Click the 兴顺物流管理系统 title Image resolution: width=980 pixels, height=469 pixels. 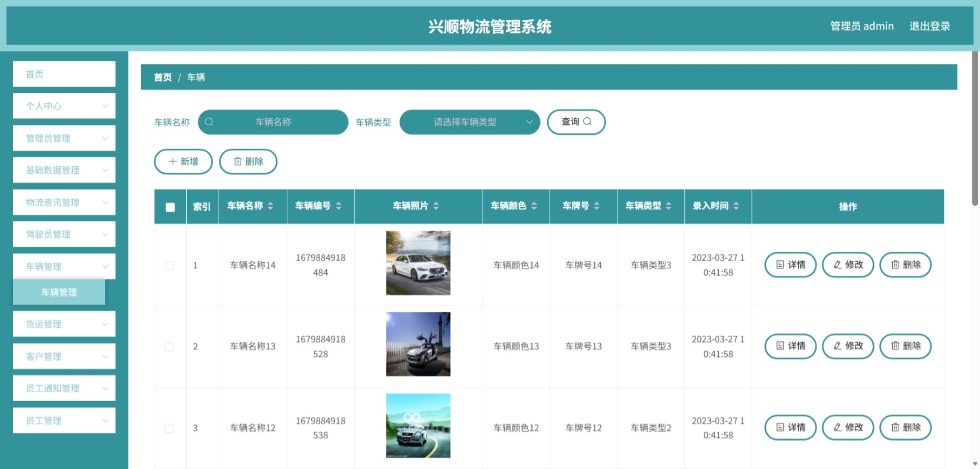(x=490, y=26)
